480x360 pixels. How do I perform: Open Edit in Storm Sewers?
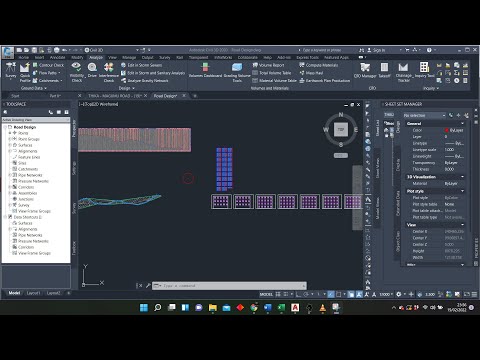click(142, 65)
